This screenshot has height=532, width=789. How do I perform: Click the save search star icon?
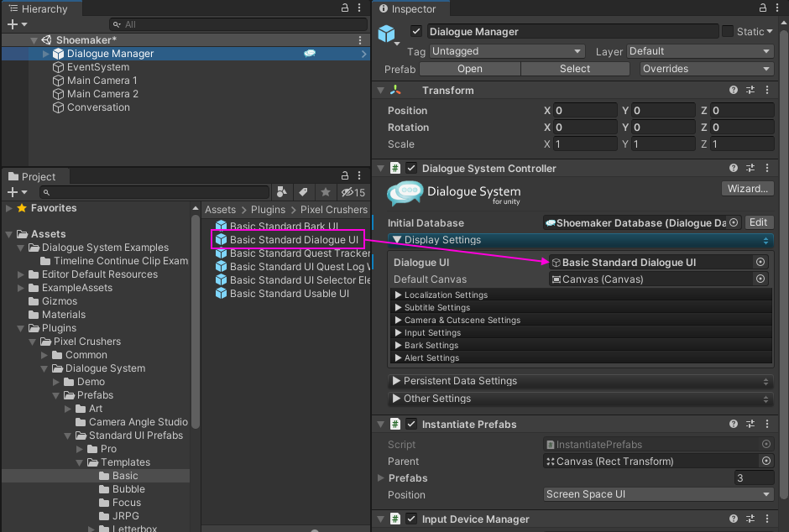tap(326, 192)
